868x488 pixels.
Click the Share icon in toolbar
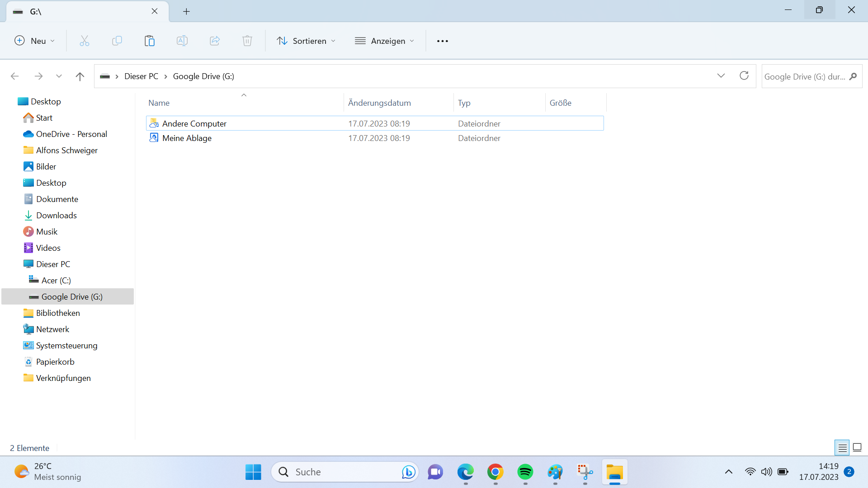[x=215, y=41]
